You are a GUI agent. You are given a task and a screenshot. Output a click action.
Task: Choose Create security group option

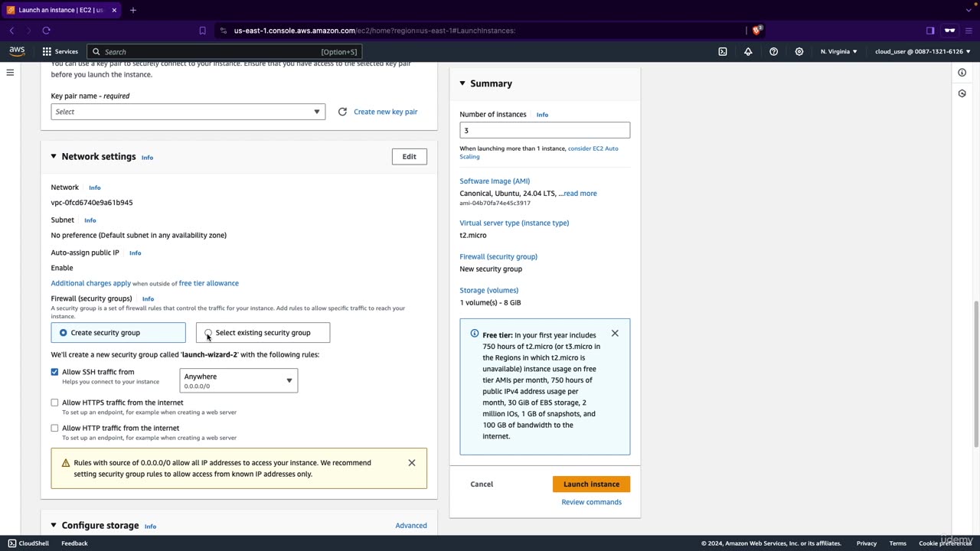(x=118, y=333)
